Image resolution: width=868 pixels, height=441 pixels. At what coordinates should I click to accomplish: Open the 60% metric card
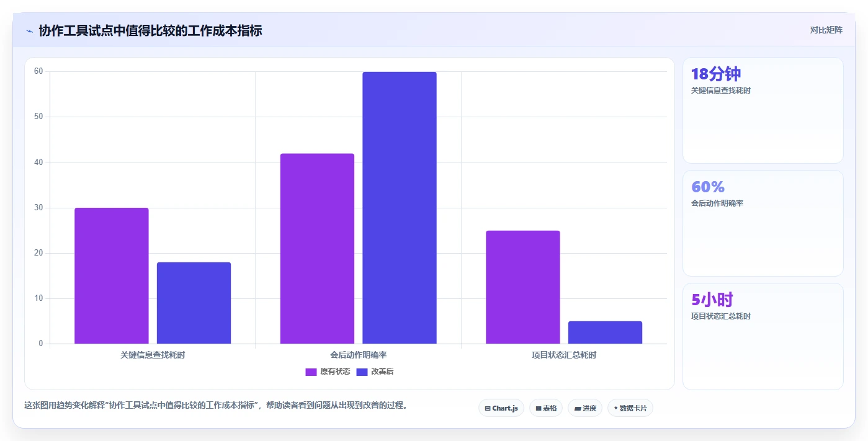click(763, 223)
